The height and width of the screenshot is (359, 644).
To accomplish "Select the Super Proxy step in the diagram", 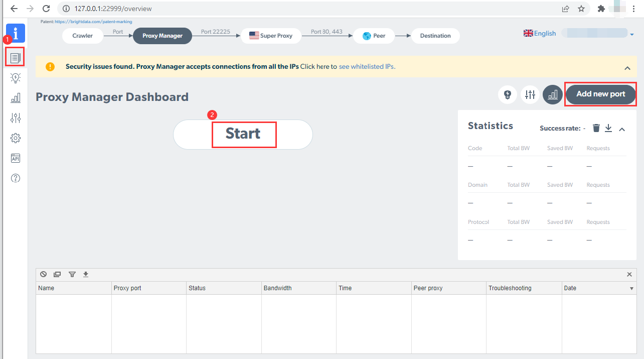I will pyautogui.click(x=271, y=36).
